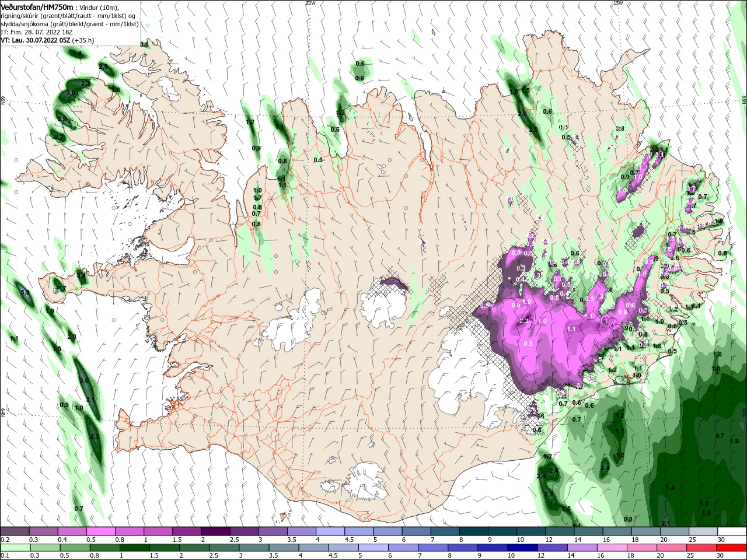747x560 pixels.
Task: Click the '3.9' rain value near the Westfjords
Action: pos(63,120)
